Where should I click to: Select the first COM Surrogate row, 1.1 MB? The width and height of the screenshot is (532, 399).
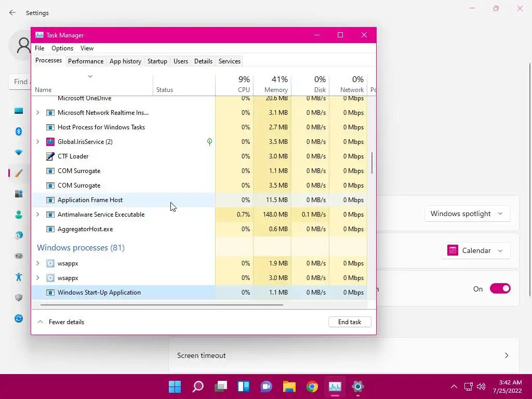199,171
